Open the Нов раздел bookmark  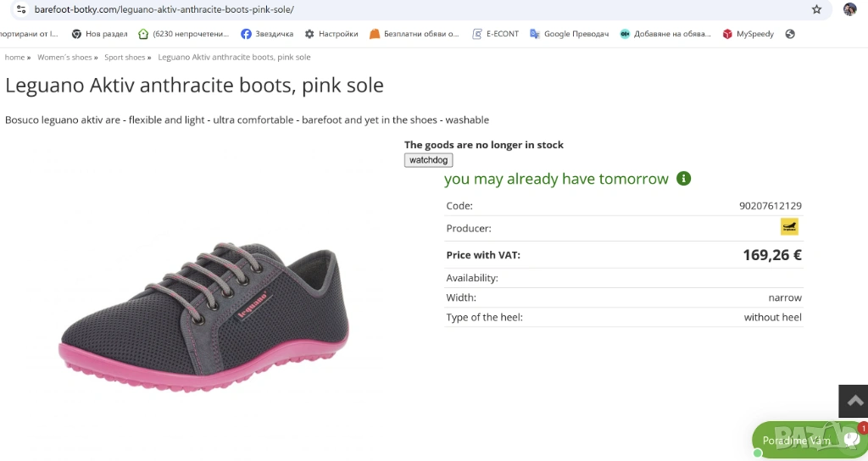coord(99,34)
